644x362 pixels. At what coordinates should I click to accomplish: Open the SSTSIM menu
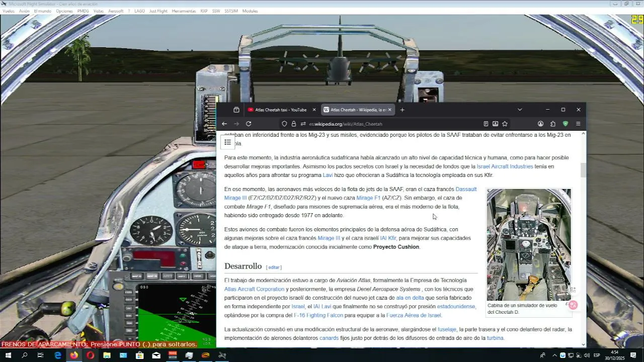[231, 11]
